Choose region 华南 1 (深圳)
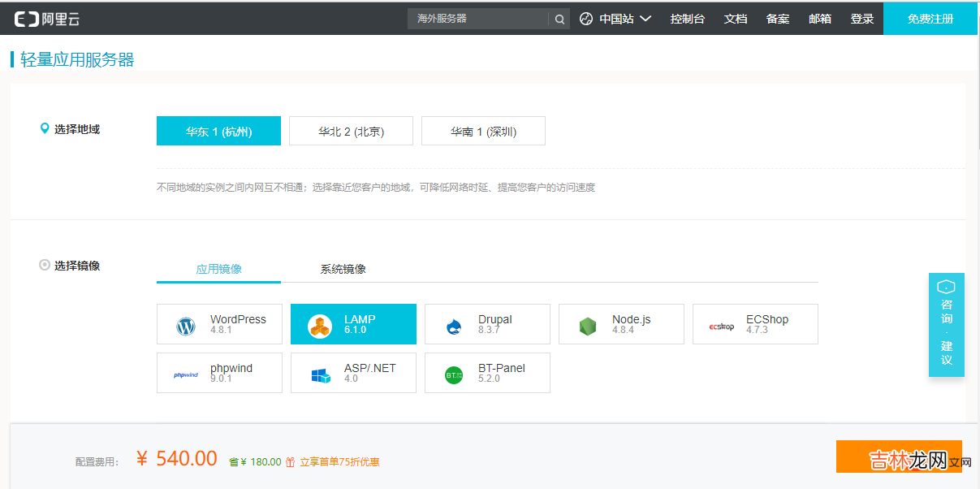Viewport: 980px width, 489px height. click(x=483, y=131)
